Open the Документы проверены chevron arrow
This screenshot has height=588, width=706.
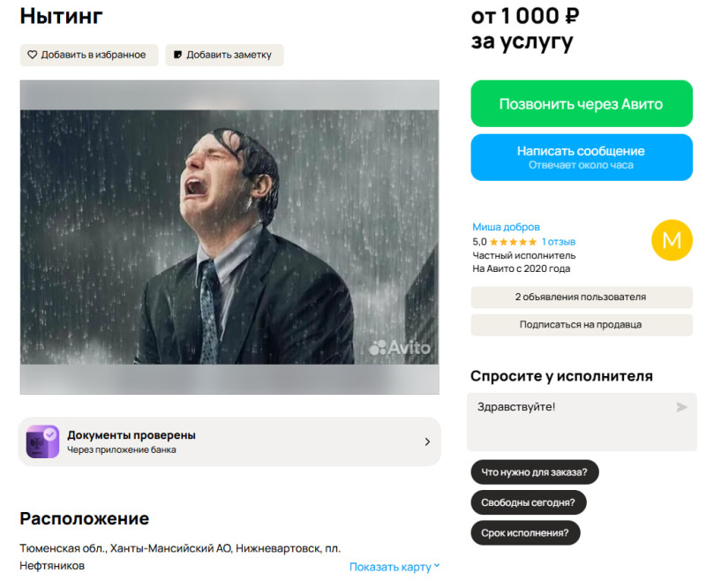coord(427,442)
